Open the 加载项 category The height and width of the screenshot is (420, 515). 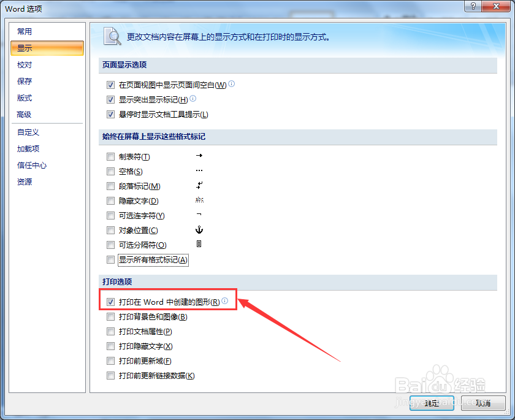click(x=47, y=149)
